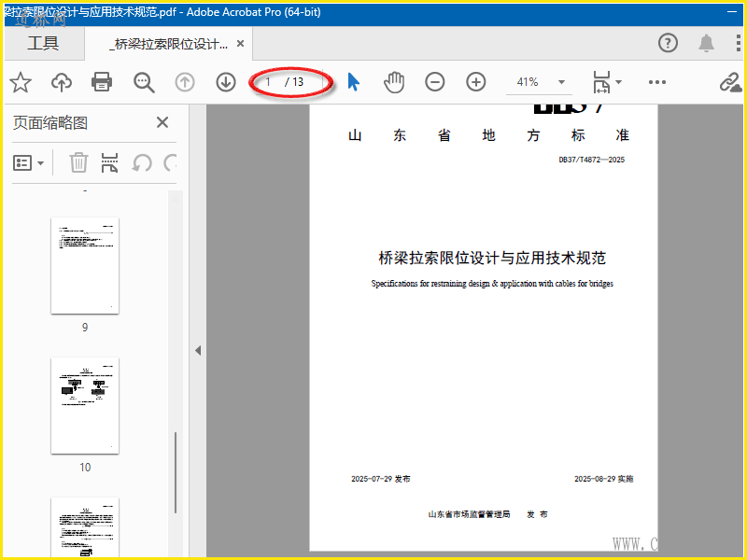Expand the page display options arrow

tap(618, 82)
